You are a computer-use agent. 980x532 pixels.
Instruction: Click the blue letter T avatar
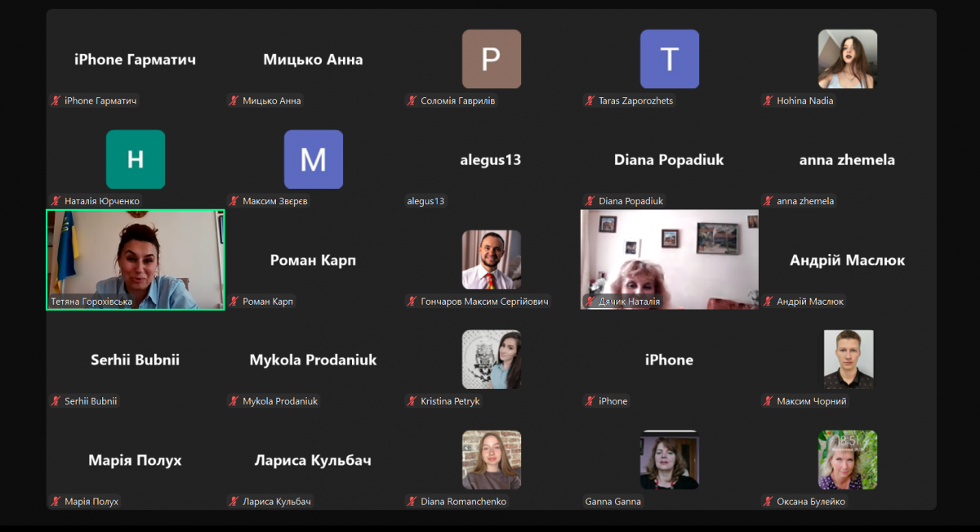click(x=669, y=59)
